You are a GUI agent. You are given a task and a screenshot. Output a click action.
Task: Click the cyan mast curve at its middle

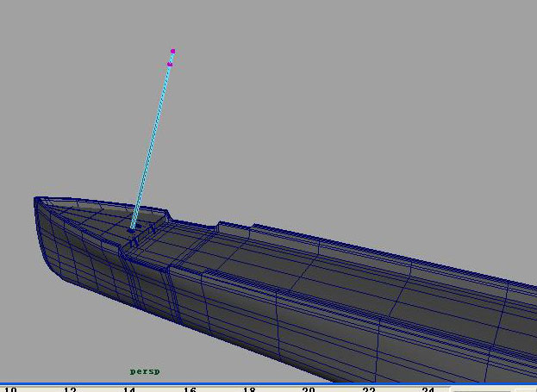(153, 140)
